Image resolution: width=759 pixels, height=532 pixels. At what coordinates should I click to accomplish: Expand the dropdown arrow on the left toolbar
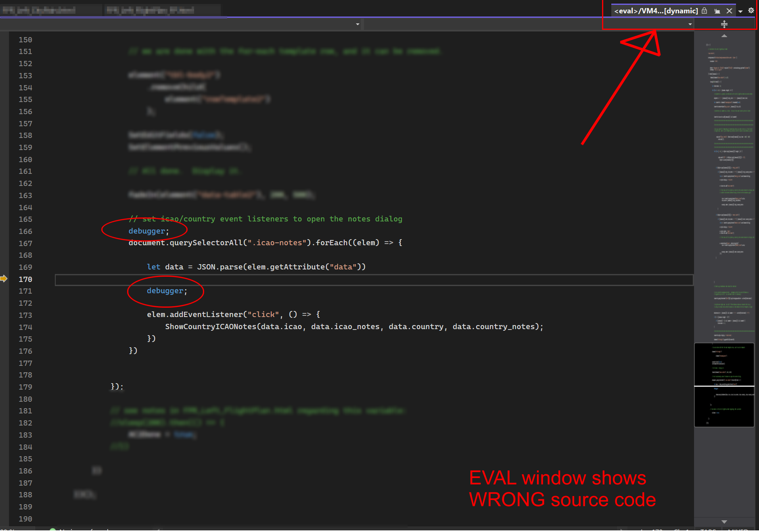pyautogui.click(x=357, y=24)
